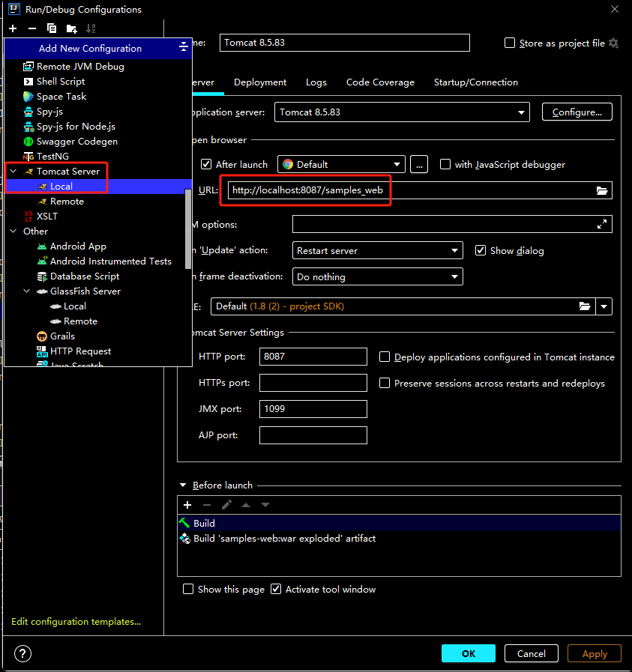Check Preserve sessions across restarts and redeploys
This screenshot has width=632, height=672.
click(385, 383)
